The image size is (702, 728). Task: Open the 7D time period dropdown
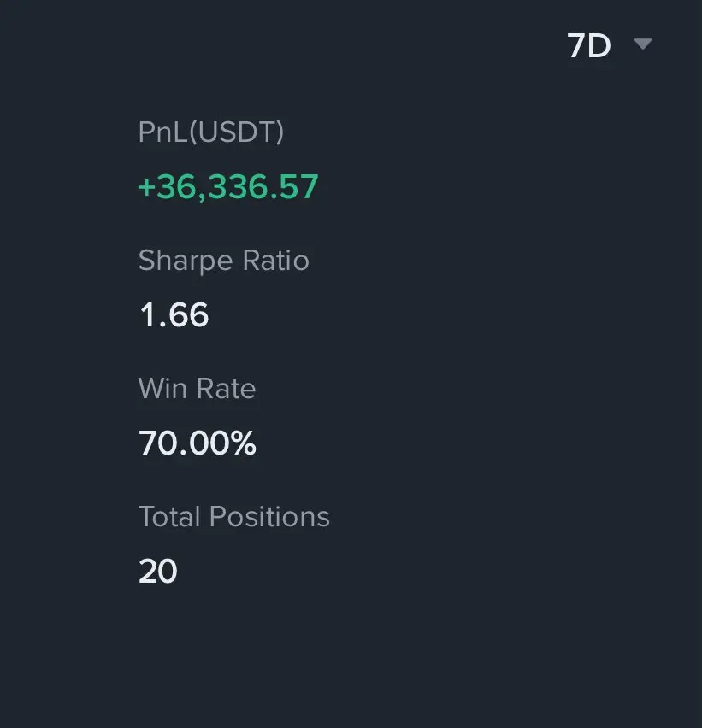[x=609, y=45]
